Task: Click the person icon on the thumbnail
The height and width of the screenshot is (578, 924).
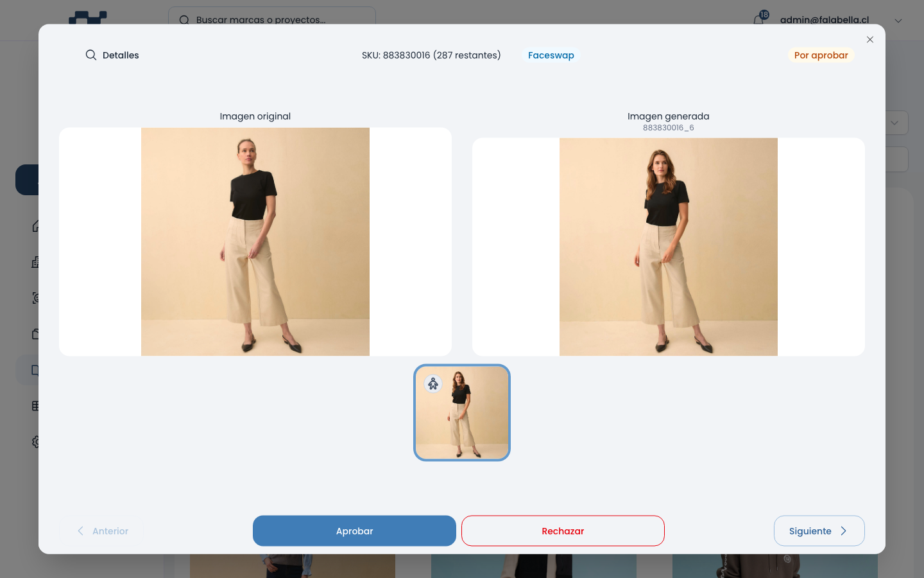Action: coord(433,384)
